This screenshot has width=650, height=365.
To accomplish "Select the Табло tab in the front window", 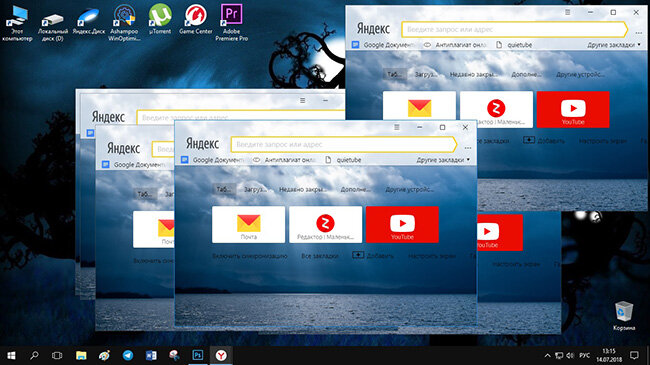I will (x=224, y=190).
